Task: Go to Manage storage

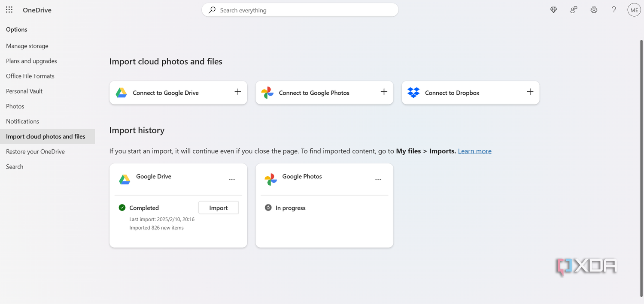Action: point(27,46)
